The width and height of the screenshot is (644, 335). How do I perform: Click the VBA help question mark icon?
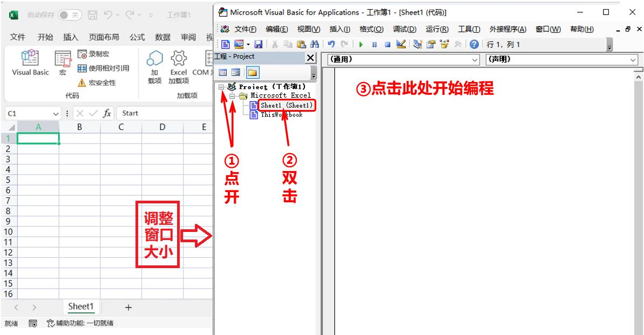coord(474,45)
